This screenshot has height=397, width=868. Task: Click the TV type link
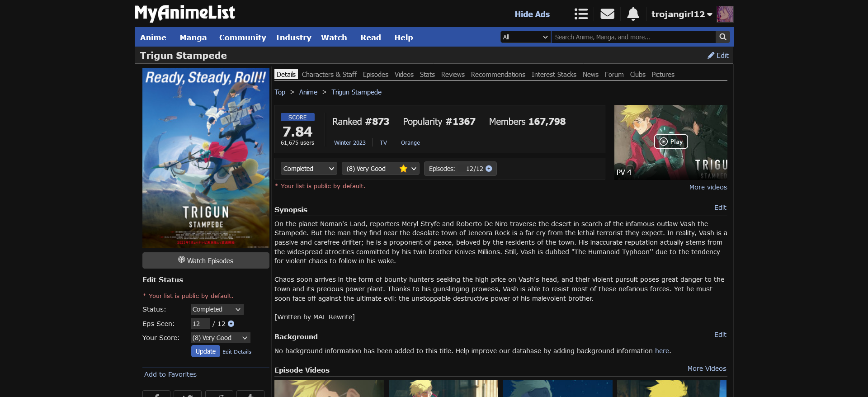tap(383, 143)
